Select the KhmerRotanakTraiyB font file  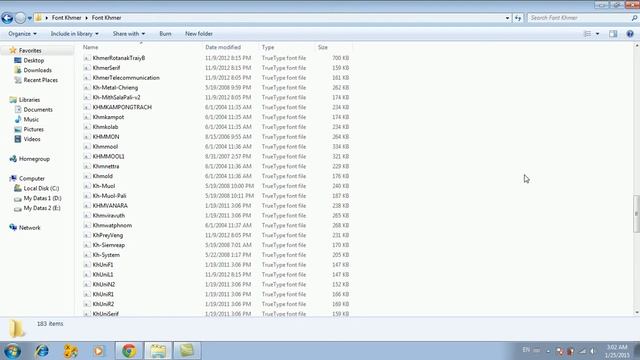coord(119,58)
